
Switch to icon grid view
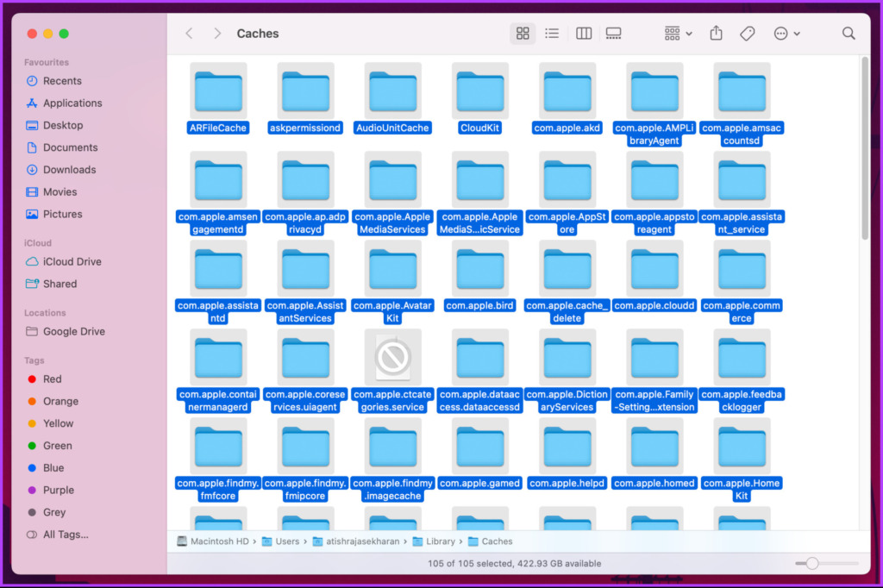coord(523,34)
